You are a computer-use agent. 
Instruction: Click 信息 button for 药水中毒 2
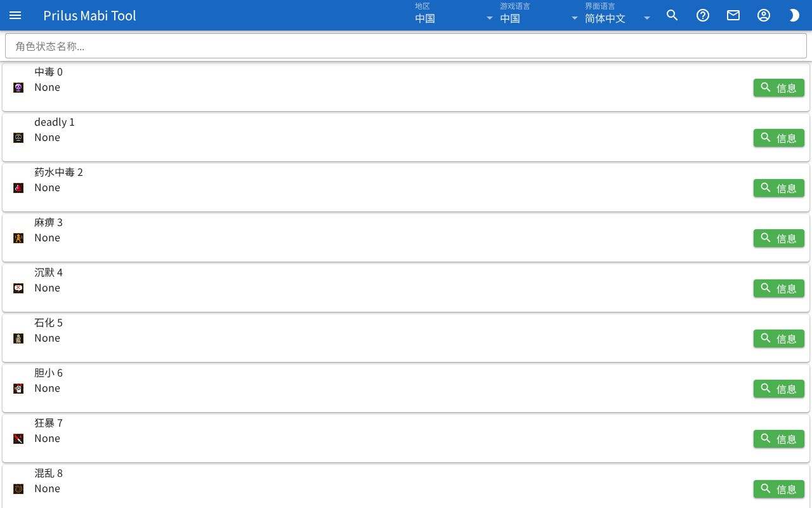click(779, 188)
